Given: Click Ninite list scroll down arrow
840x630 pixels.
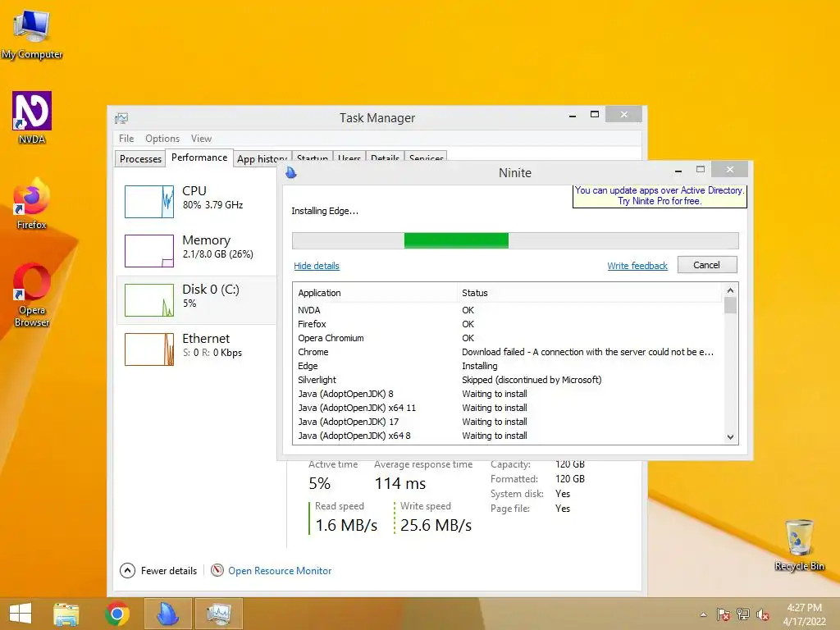Looking at the screenshot, I should coord(730,437).
